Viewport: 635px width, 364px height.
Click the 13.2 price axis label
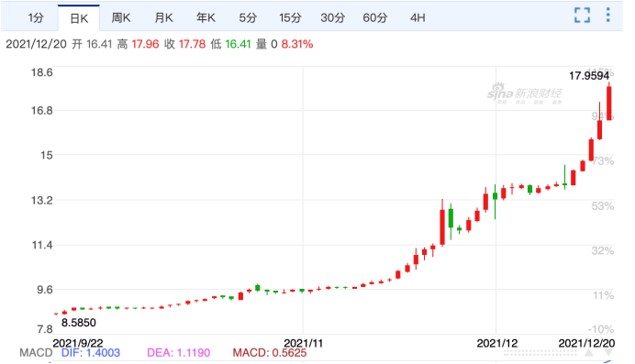click(x=42, y=200)
